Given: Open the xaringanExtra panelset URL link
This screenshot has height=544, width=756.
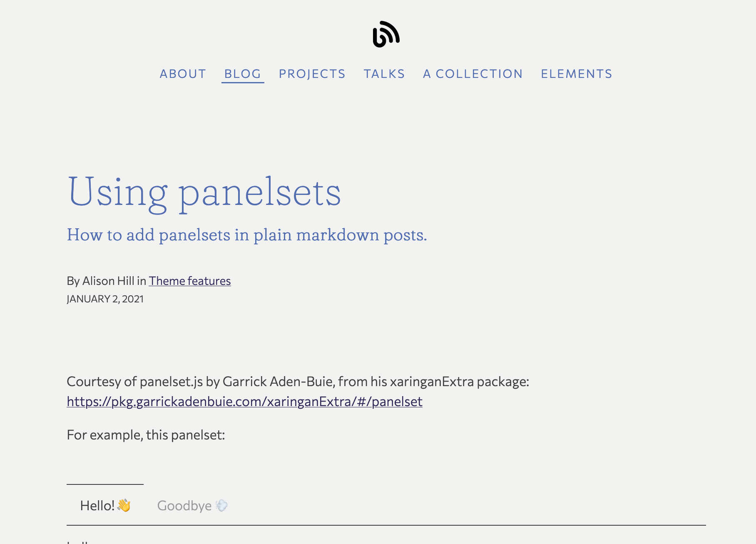Looking at the screenshot, I should 244,402.
